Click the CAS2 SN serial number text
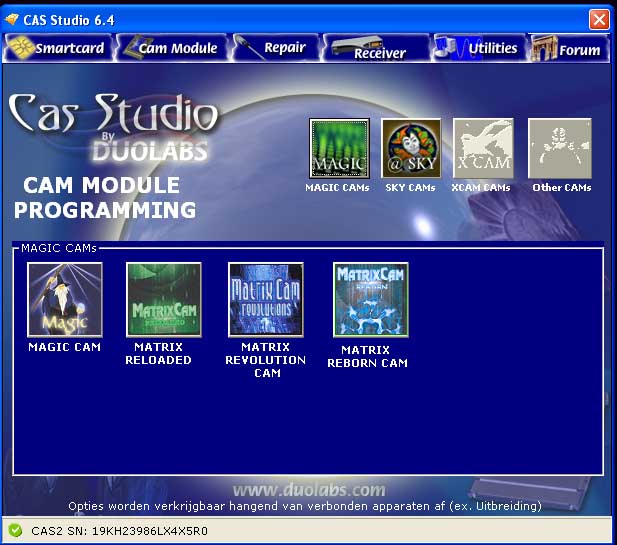Screen dimensions: 617x545 (120, 531)
